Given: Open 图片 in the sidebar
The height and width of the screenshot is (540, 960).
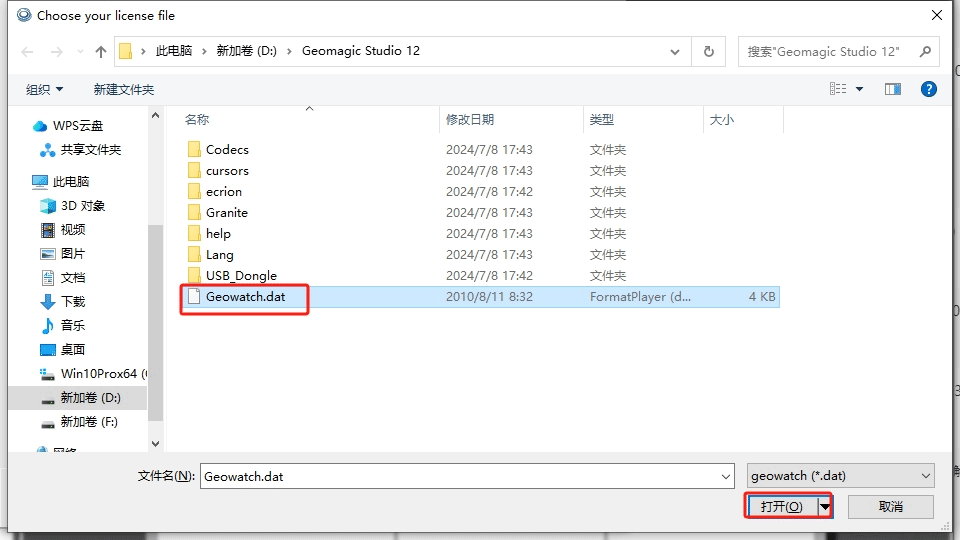Looking at the screenshot, I should (63, 253).
